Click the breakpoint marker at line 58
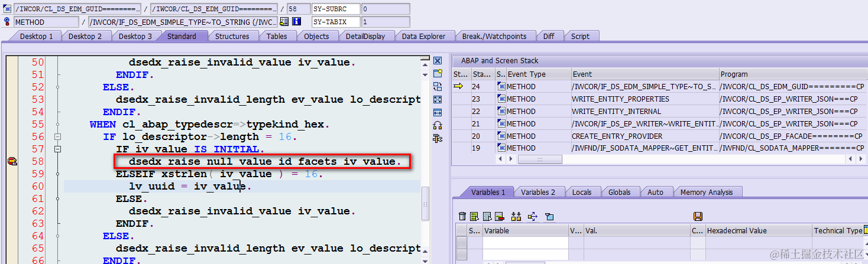The height and width of the screenshot is (264, 868). pyautogui.click(x=11, y=161)
